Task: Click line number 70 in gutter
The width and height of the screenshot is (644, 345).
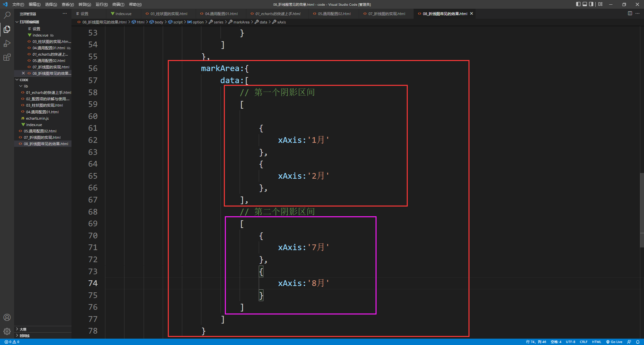Action: point(93,236)
